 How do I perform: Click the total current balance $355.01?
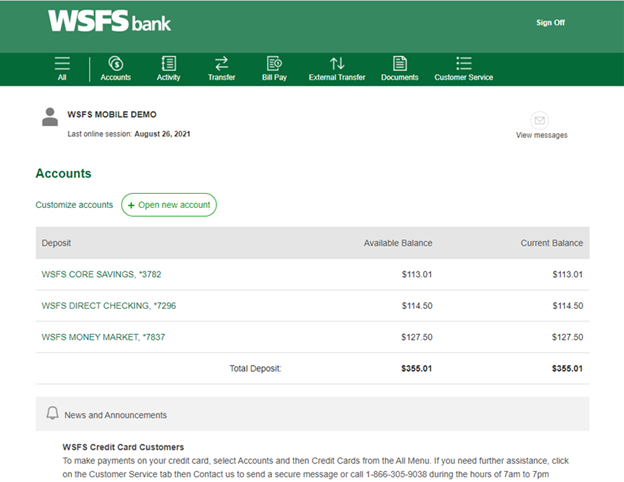(x=567, y=369)
